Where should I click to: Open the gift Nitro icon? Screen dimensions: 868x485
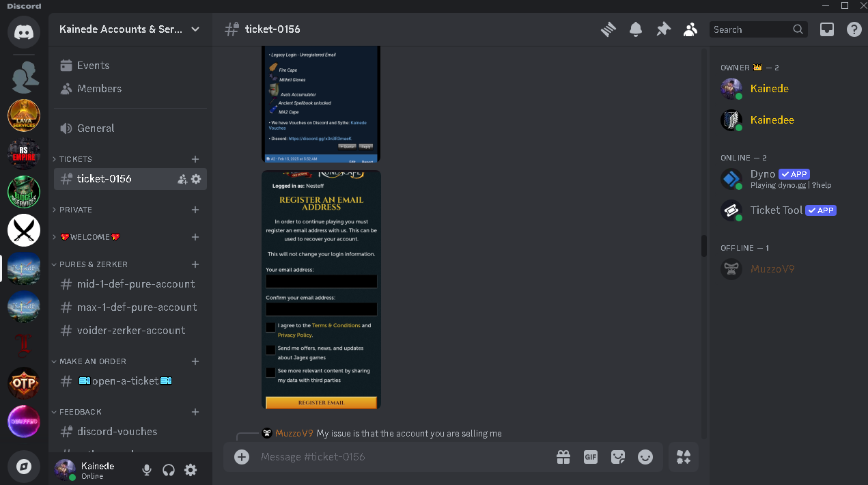tap(563, 457)
